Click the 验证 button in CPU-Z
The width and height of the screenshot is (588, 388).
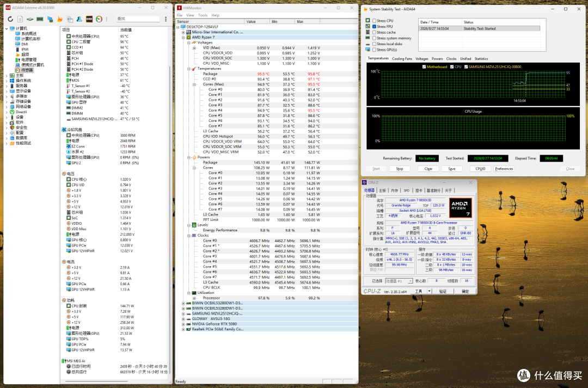443,291
